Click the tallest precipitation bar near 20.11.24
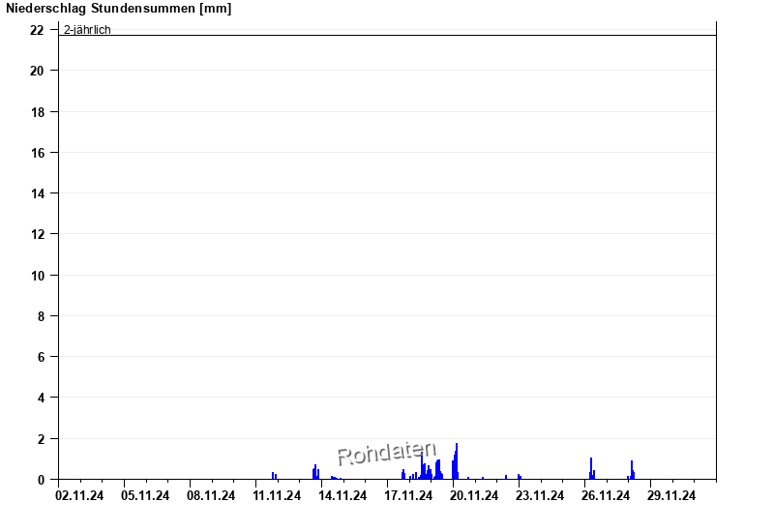774x532 pixels. [457, 461]
